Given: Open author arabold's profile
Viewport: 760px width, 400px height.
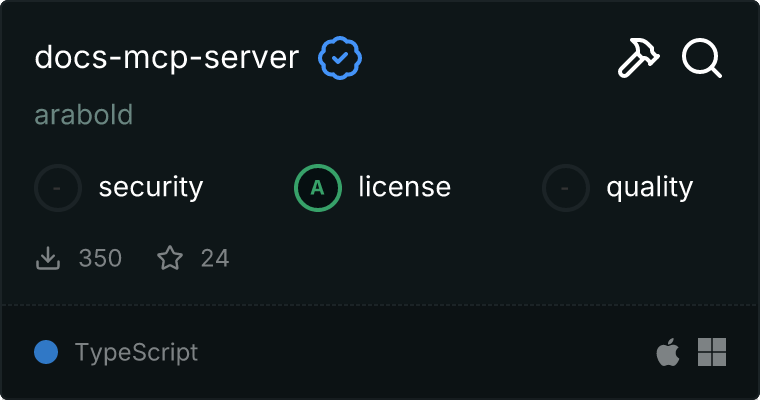Looking at the screenshot, I should tap(83, 115).
